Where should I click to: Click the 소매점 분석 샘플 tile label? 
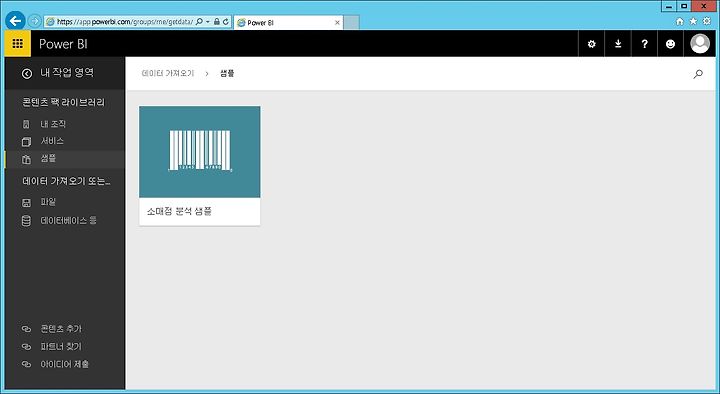pyautogui.click(x=179, y=211)
